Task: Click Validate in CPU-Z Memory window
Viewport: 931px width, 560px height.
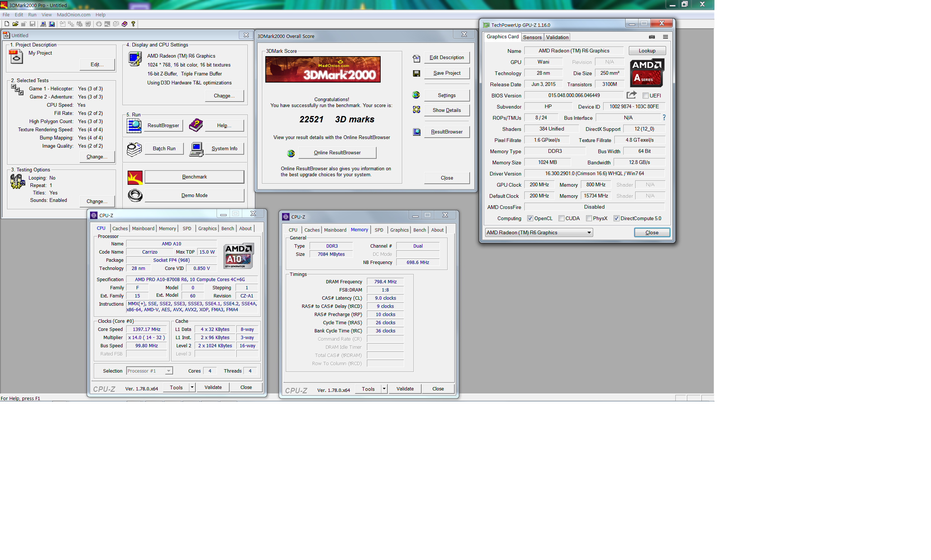Action: 405,389
